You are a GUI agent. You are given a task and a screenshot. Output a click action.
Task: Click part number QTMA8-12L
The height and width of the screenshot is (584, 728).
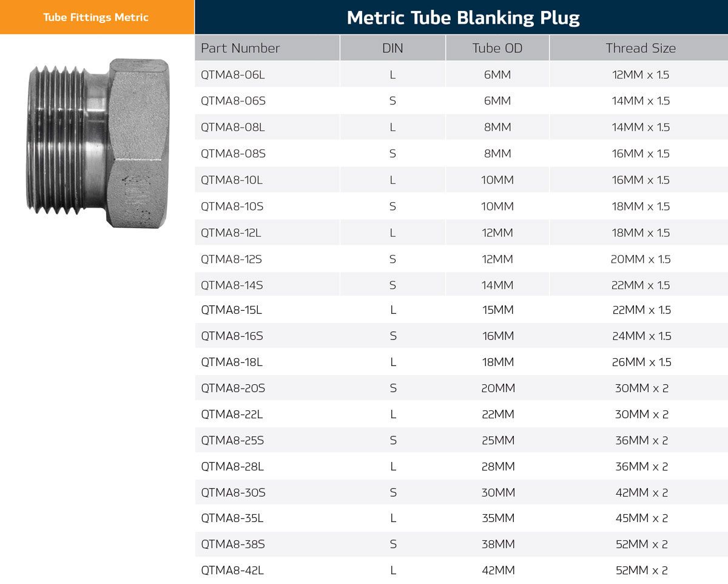(x=233, y=233)
